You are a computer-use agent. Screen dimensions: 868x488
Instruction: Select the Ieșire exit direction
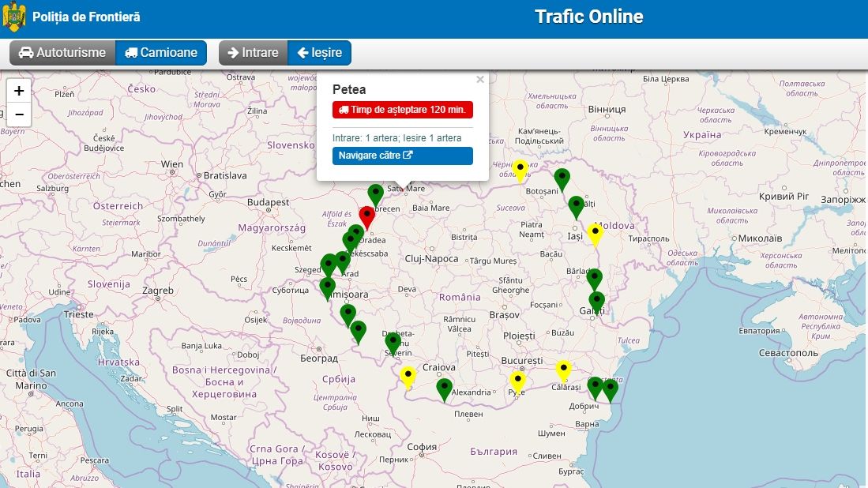(x=320, y=53)
